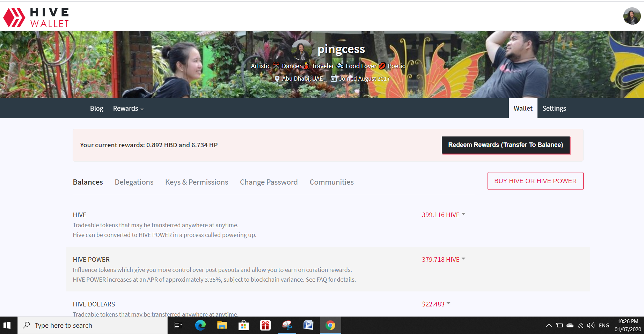Expand the 399.116 HIVE balance dropdown
Screen dimensions: 644x334
[444, 215]
